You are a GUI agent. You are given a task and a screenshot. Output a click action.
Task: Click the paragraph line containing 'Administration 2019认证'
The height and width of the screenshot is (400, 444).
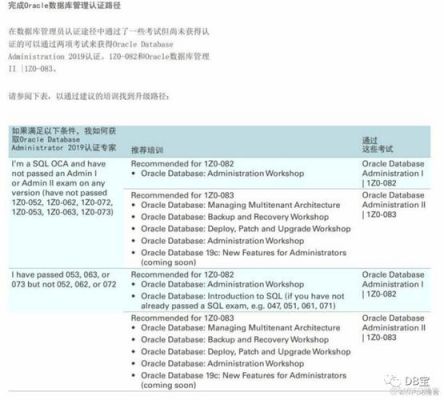tap(109, 56)
